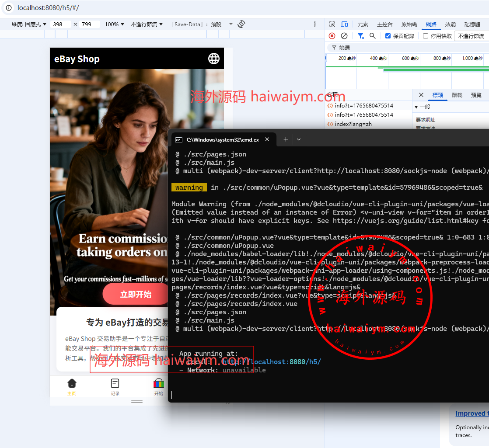Stop network recording with red record button
This screenshot has width=489, height=448.
pos(332,36)
